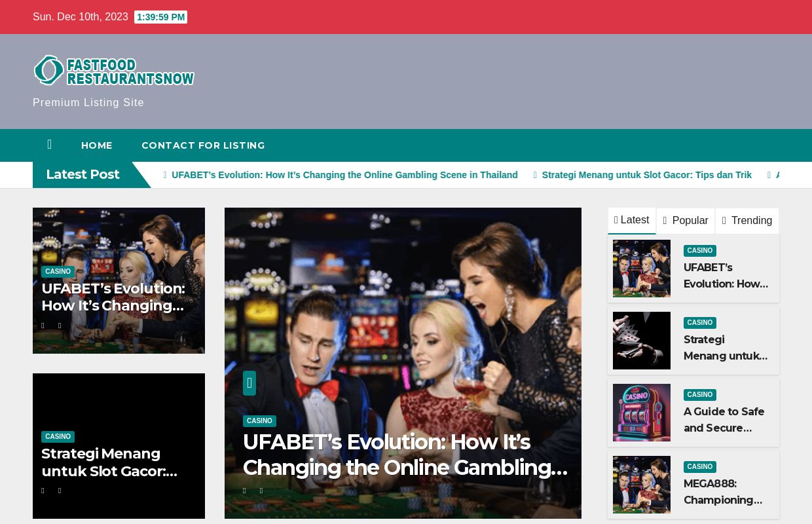
Task: Click the CASINO tag on Strategi Menang card
Action: pos(58,437)
